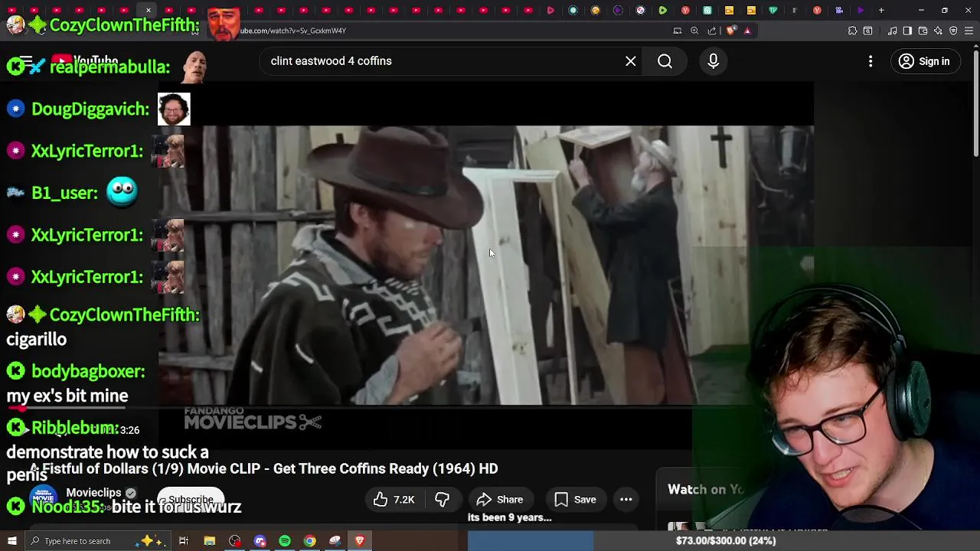Open the purple chat app taskbar icon
980x551 pixels.
point(260,541)
